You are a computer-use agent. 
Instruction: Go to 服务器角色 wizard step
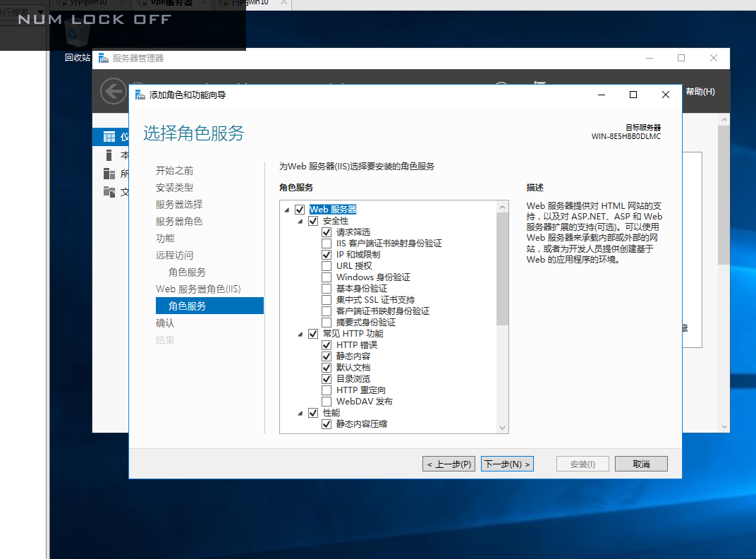[179, 221]
